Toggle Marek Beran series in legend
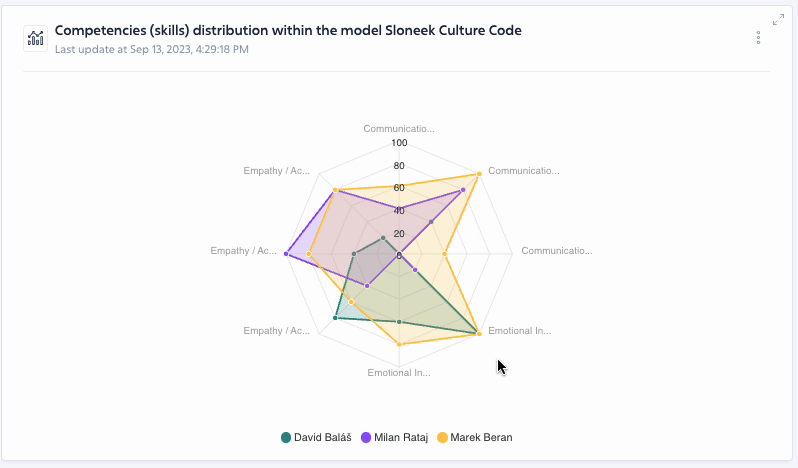The width and height of the screenshot is (798, 468). (x=481, y=437)
